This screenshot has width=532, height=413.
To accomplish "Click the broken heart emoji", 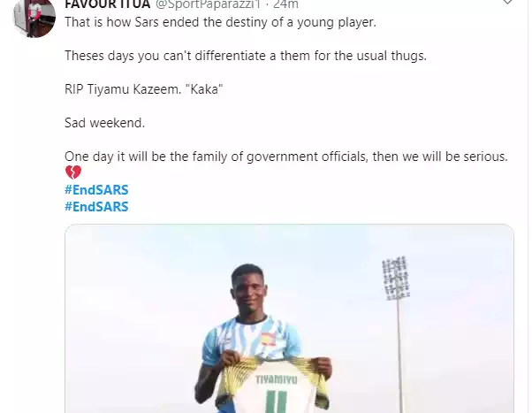I will click(73, 172).
